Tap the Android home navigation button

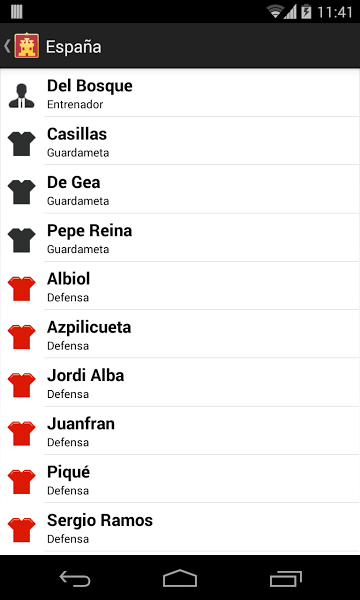point(180,578)
